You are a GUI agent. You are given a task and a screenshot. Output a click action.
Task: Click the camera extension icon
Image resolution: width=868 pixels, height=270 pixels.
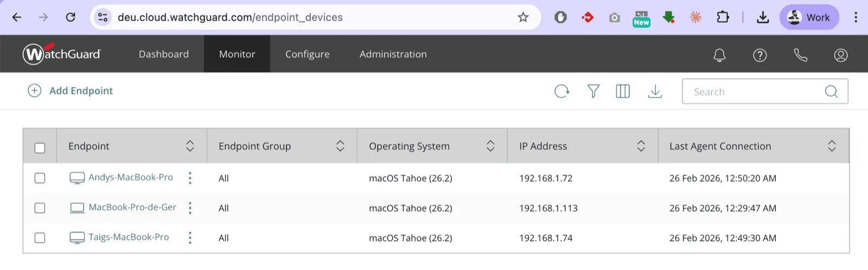(614, 18)
